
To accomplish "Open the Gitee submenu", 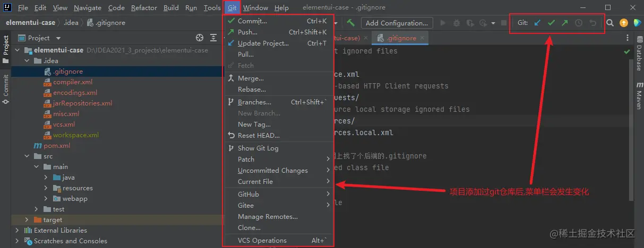I will click(278, 206).
